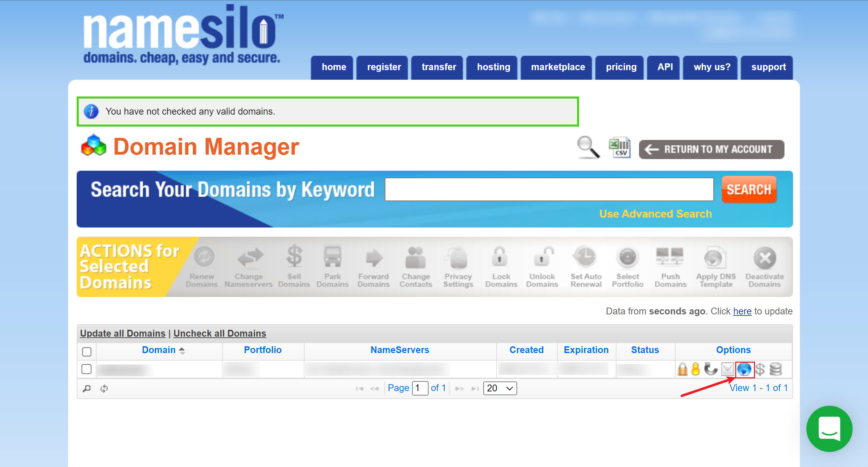Click the Return to My Account button
This screenshot has height=467, width=868.
711,150
